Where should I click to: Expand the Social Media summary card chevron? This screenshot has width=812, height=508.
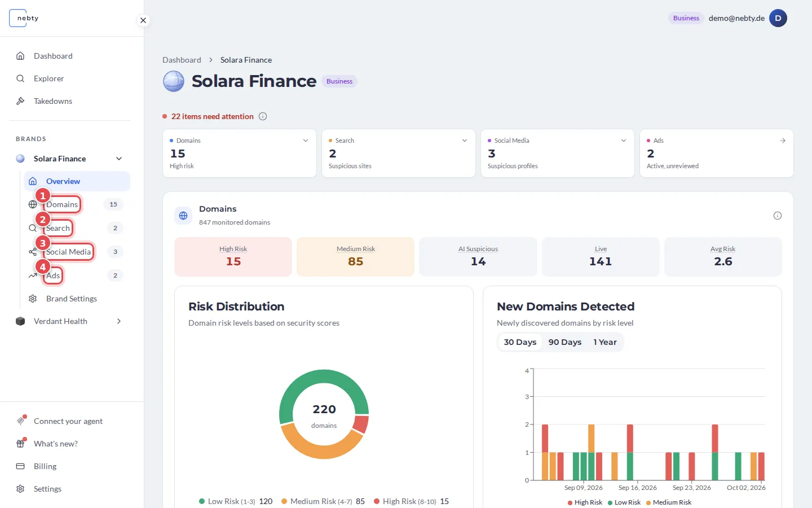624,141
